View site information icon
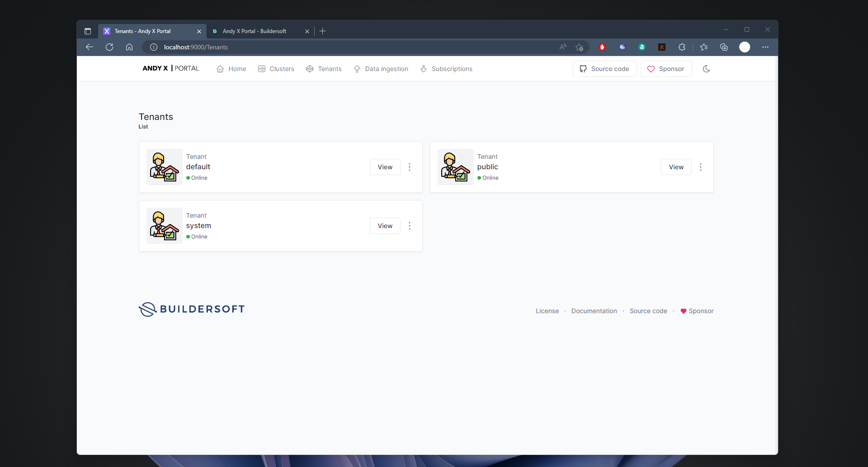Viewport: 868px width, 467px height. (x=154, y=47)
